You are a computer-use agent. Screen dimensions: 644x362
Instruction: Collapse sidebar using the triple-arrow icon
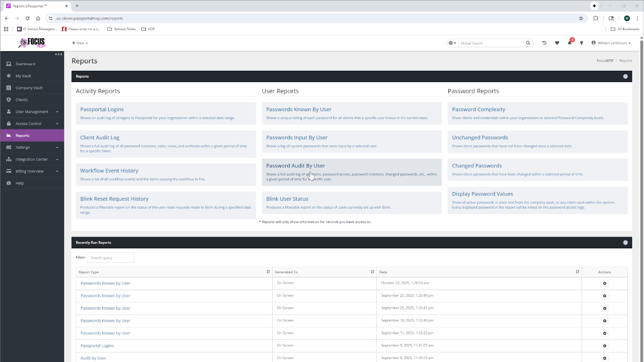coord(58,54)
